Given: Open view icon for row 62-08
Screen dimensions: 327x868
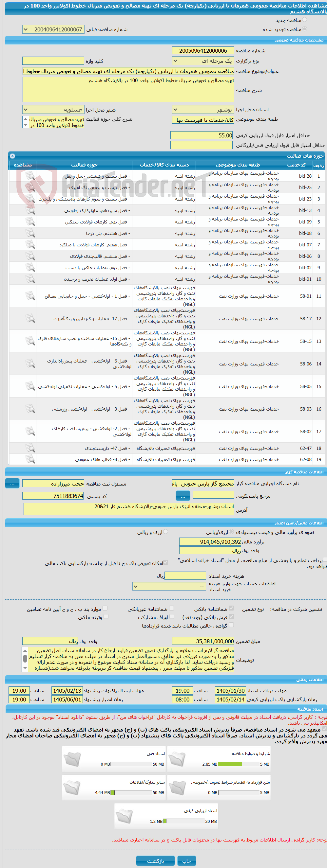Looking at the screenshot, I should (x=30, y=459).
